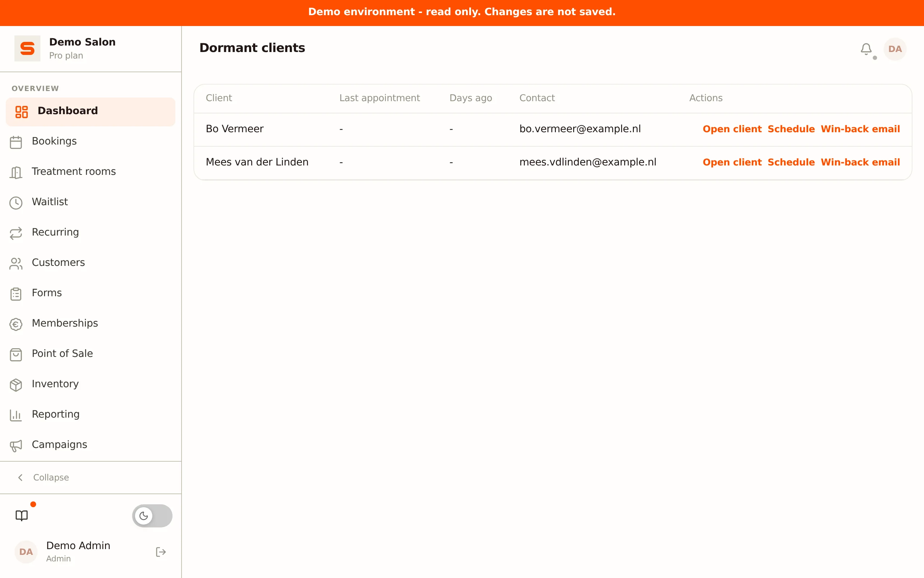Viewport: 924px width, 578px height.
Task: Open the Customers page
Action: pyautogui.click(x=91, y=263)
